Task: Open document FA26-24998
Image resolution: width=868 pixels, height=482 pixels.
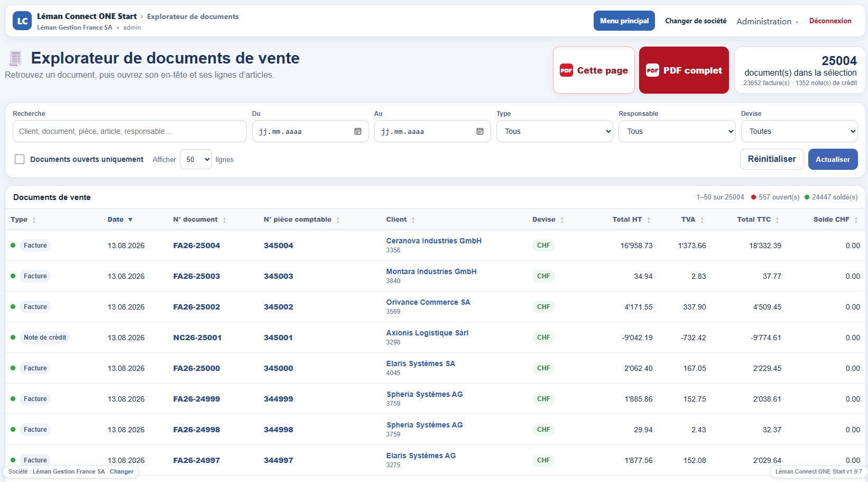Action: [197, 430]
